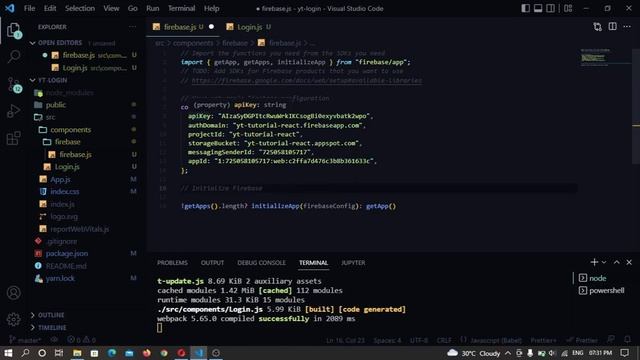The height and width of the screenshot is (360, 640).
Task: Toggle the primary side bar
Action: tap(526, 8)
